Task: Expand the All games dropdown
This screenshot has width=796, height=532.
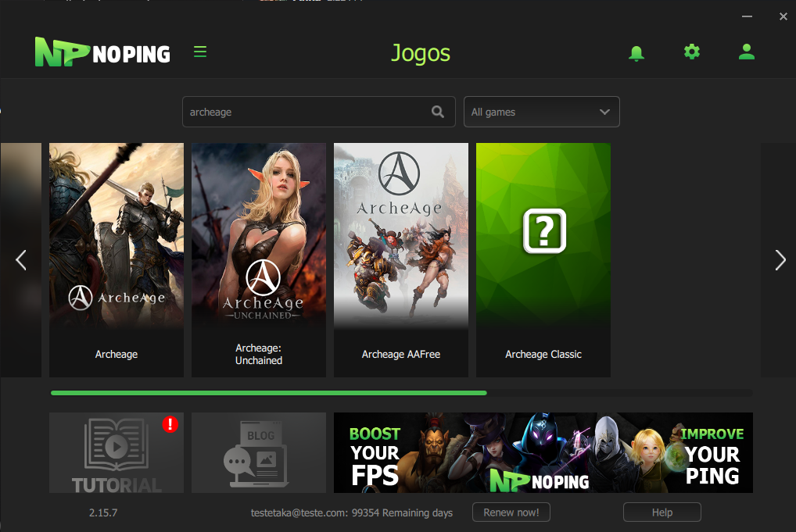Action: coord(542,112)
